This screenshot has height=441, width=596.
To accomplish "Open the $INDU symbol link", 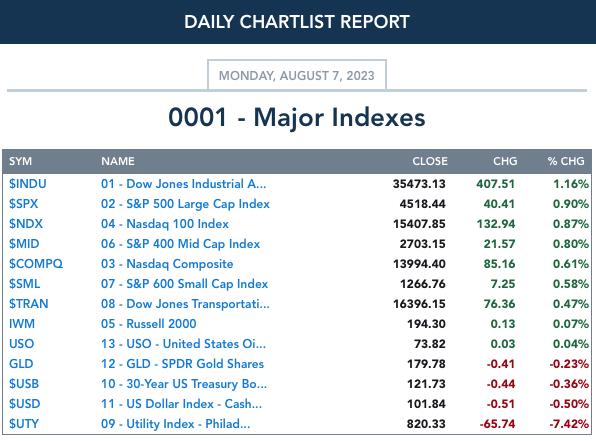I will click(x=28, y=184).
